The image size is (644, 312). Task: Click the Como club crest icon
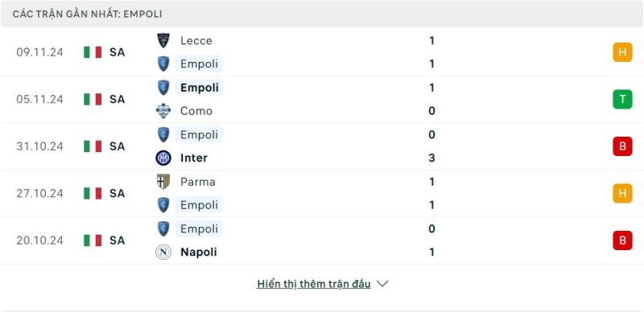163,111
